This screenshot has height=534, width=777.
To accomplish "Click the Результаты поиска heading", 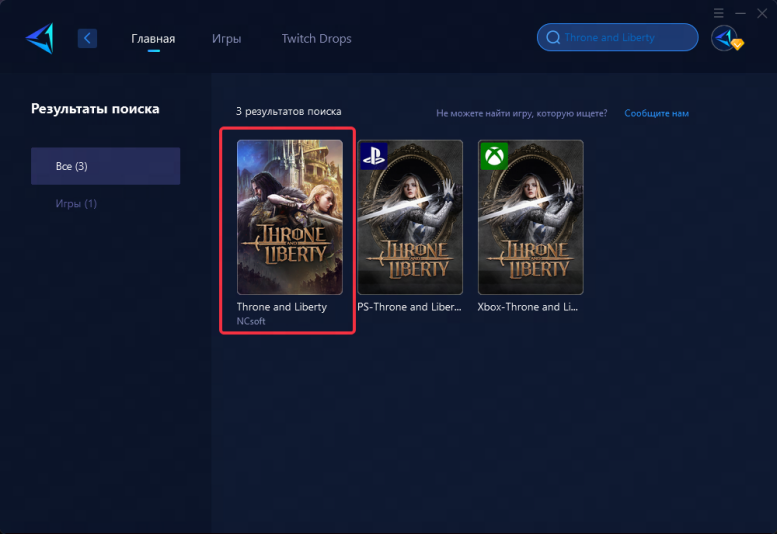I will coord(95,109).
